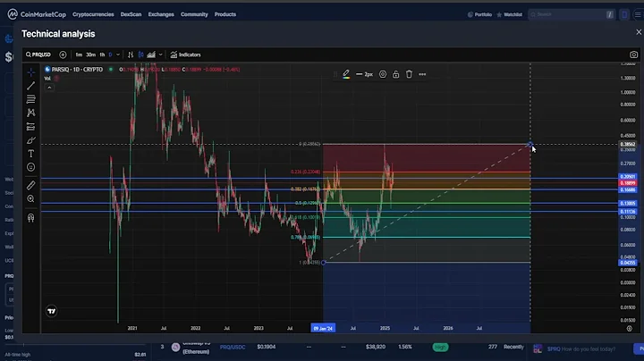The height and width of the screenshot is (361, 644).
Task: Open line color picker in drawing toolbar
Action: click(346, 74)
